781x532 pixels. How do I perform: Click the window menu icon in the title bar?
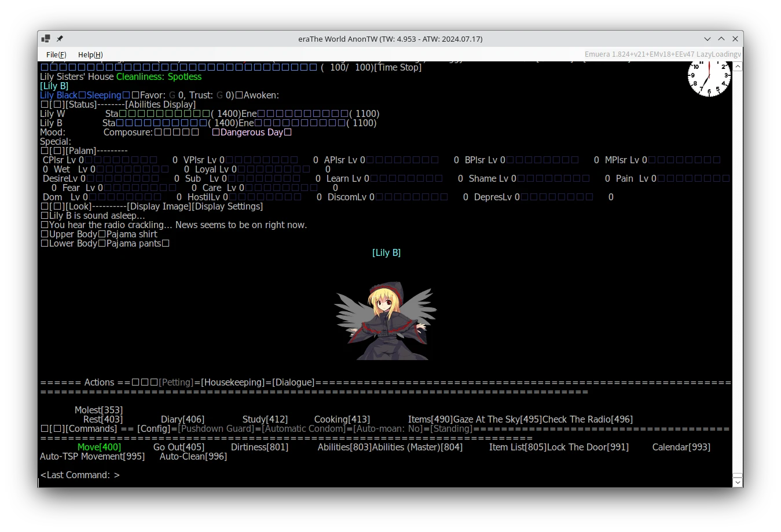coord(46,39)
